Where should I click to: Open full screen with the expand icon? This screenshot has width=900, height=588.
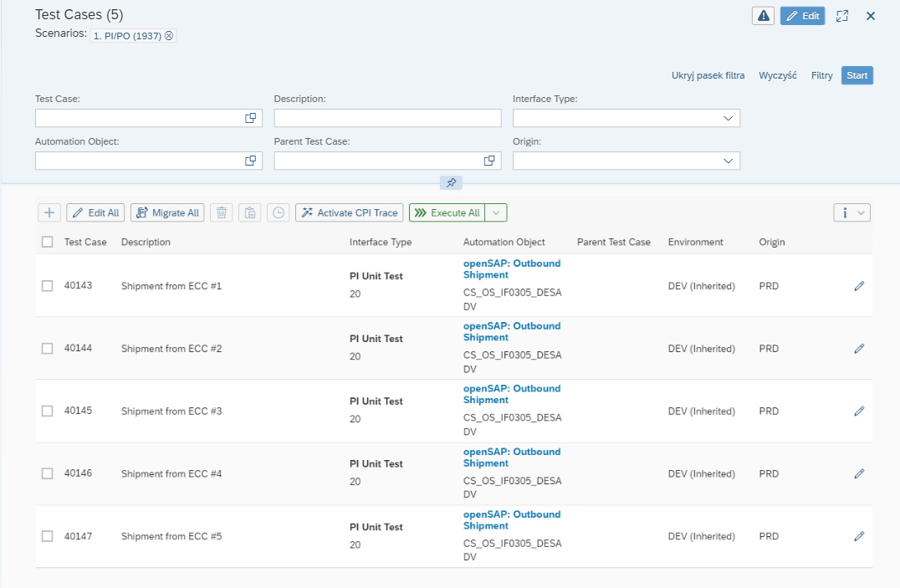[x=842, y=16]
